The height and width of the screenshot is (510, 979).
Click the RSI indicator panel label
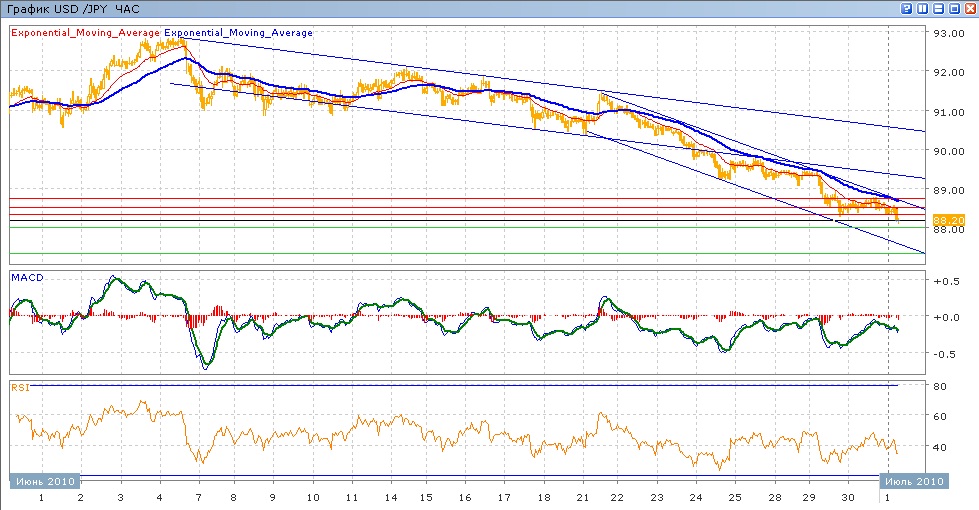tap(19, 386)
